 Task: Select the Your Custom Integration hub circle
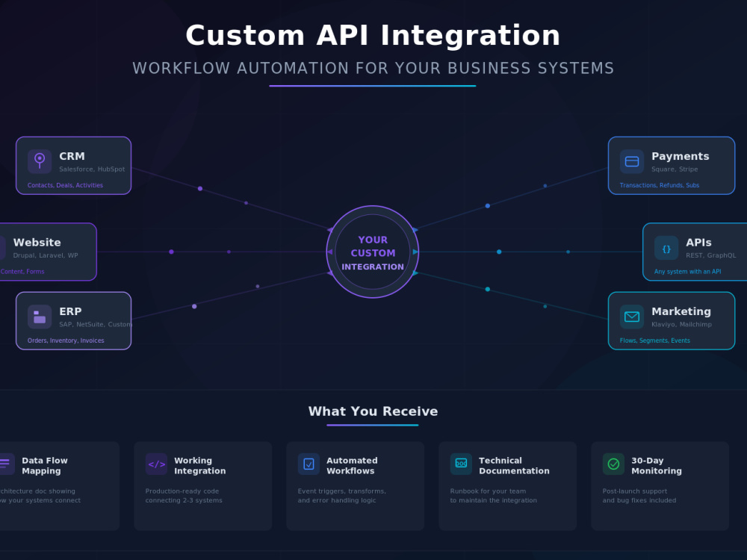coord(373,252)
